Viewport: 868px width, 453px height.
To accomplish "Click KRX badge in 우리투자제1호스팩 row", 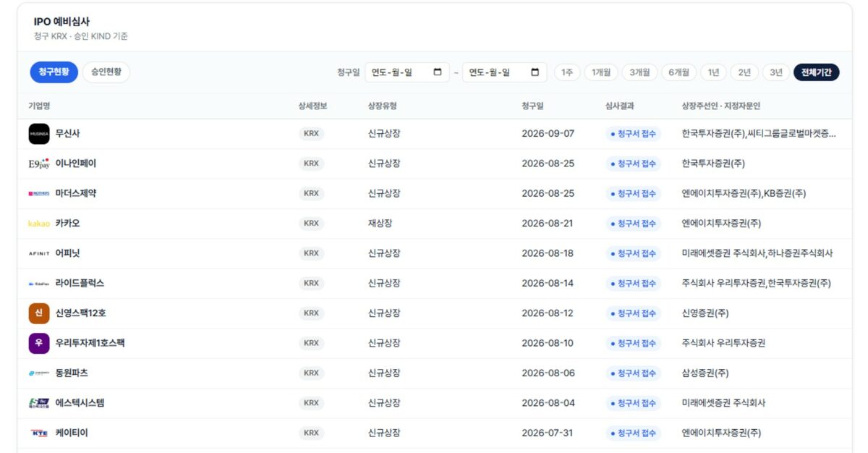I will point(311,343).
